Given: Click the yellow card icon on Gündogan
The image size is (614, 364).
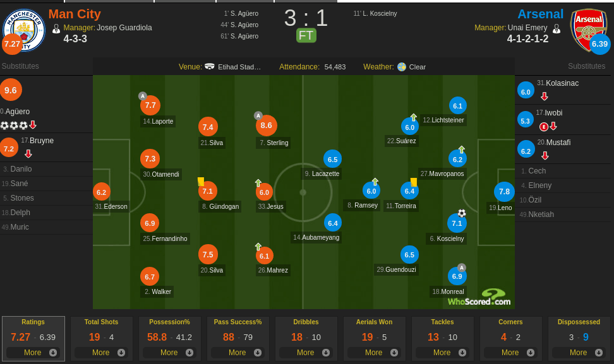Looking at the screenshot, I should click(x=201, y=182).
